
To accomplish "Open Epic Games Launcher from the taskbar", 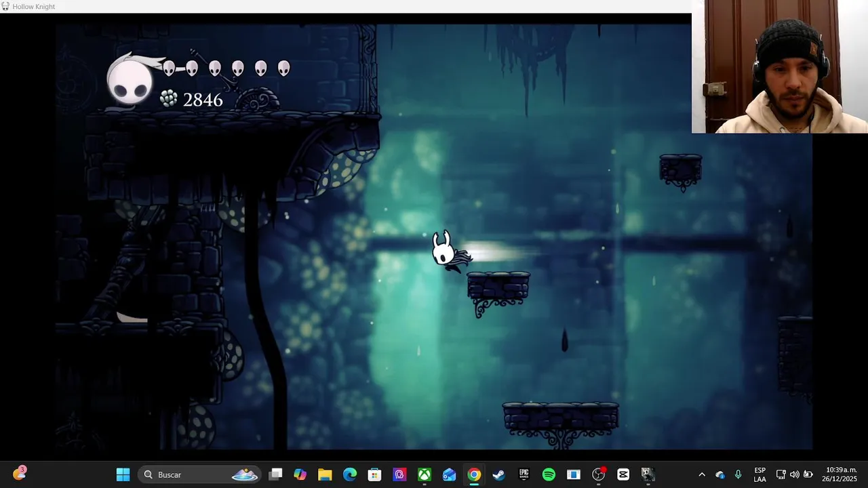I will coord(524,474).
